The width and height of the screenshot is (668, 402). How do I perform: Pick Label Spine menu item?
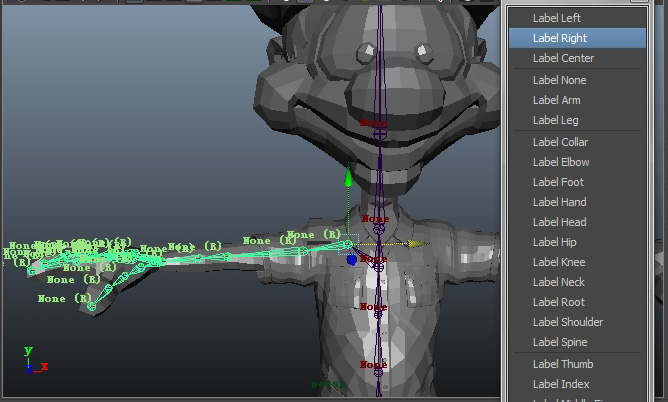tap(577, 342)
